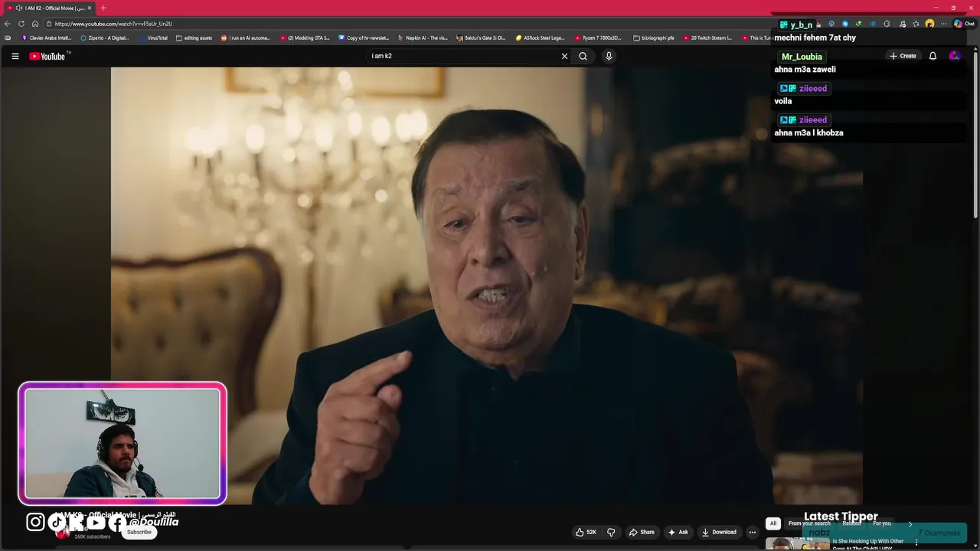Go back with browser back arrow
This screenshot has width=980, height=551.
[x=8, y=24]
